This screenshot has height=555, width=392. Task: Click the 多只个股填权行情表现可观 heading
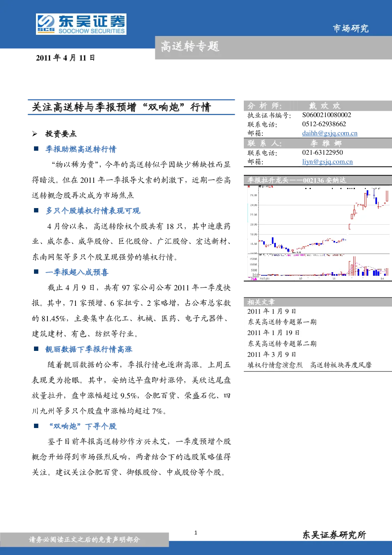[x=93, y=211]
